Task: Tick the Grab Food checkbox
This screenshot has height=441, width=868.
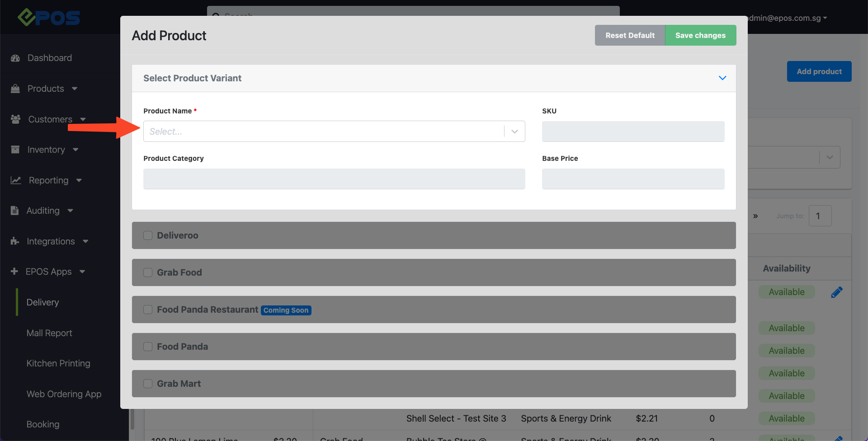Action: [x=148, y=272]
